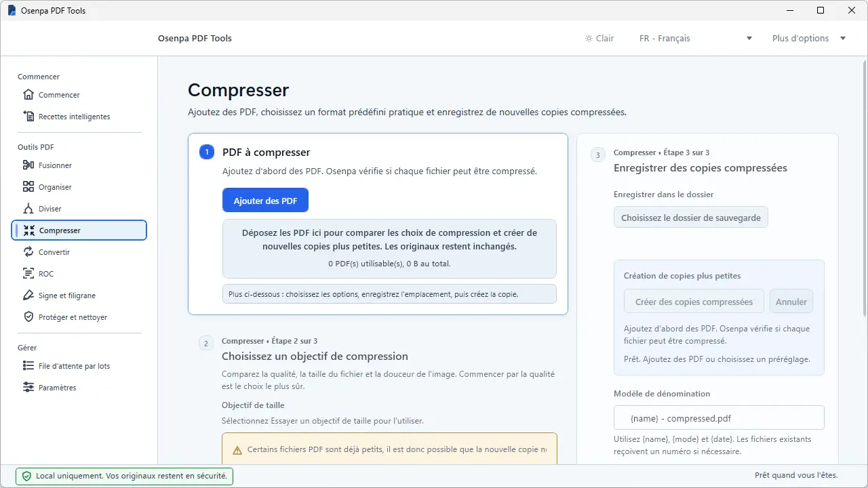Open Protéger et nettoyer

click(x=79, y=317)
